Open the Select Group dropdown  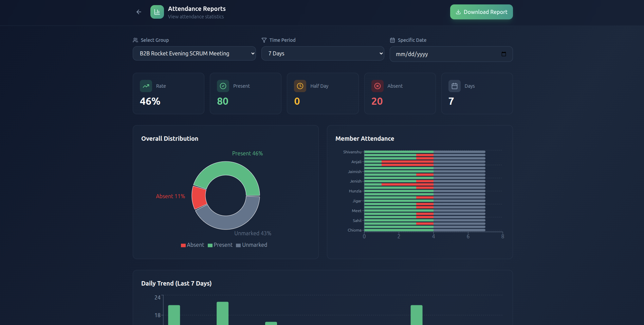194,53
